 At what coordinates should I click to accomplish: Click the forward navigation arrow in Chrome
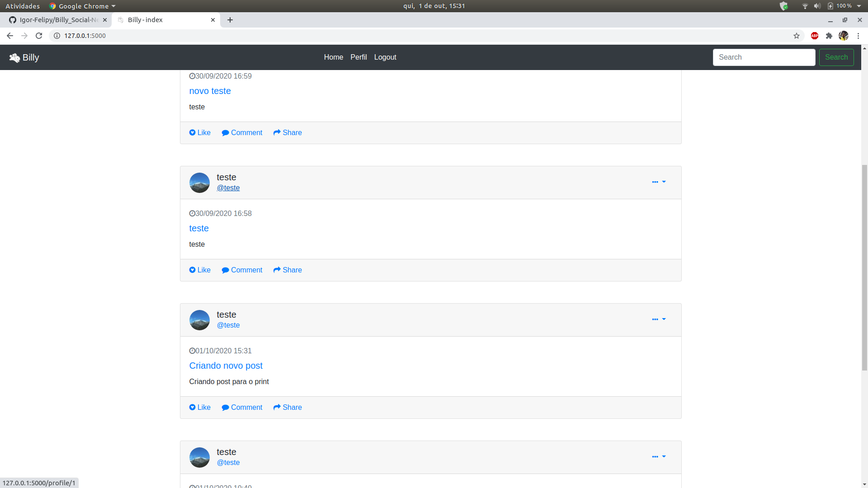tap(24, 36)
